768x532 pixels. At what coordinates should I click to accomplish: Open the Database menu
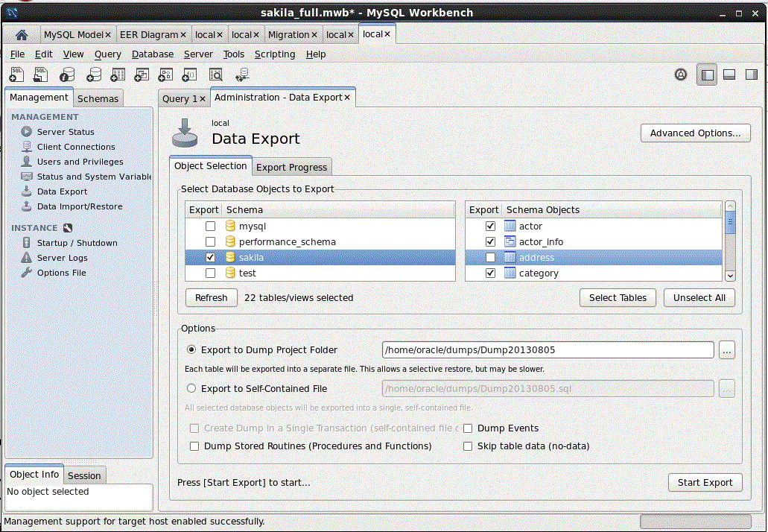[152, 54]
